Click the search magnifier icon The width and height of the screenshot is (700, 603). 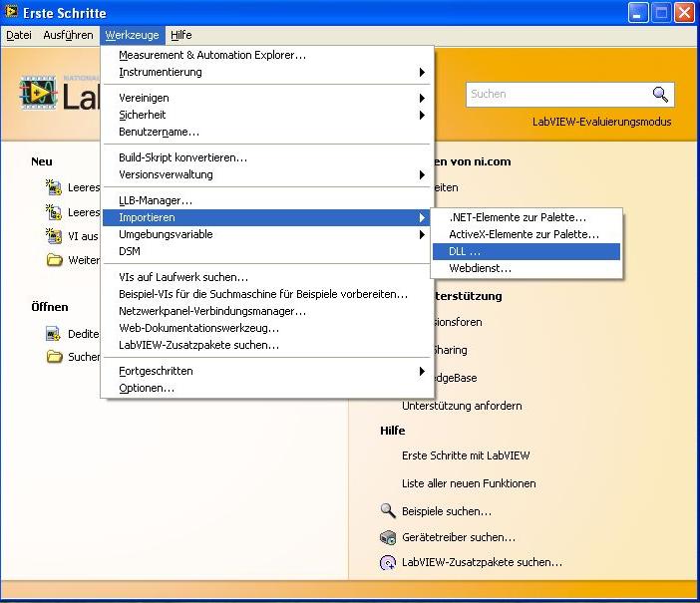tap(660, 95)
